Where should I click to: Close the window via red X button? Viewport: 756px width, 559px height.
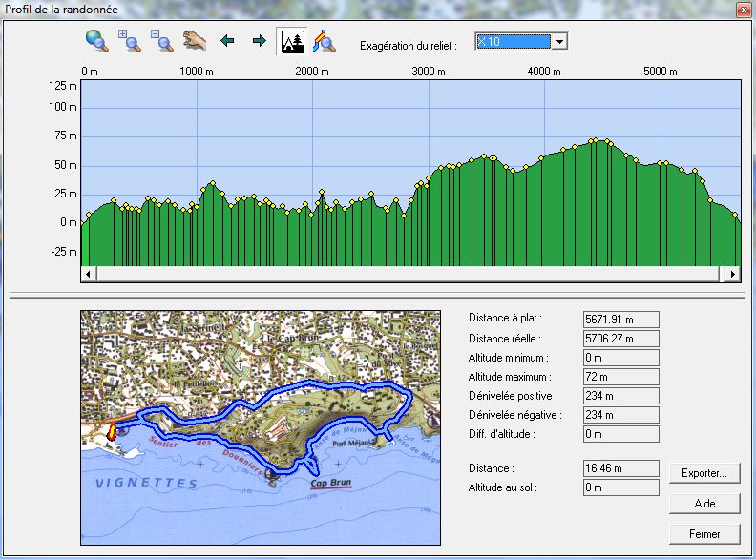point(744,10)
